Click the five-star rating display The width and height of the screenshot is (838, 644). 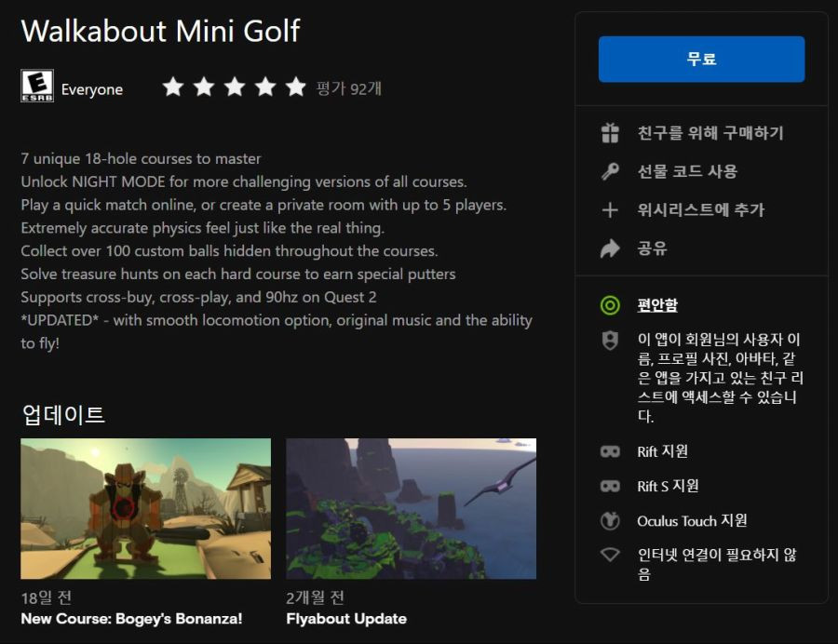coord(234,87)
